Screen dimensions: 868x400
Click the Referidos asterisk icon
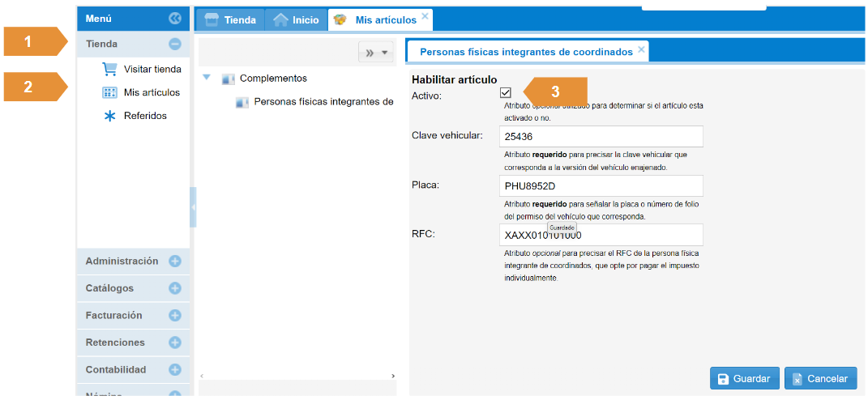point(109,116)
